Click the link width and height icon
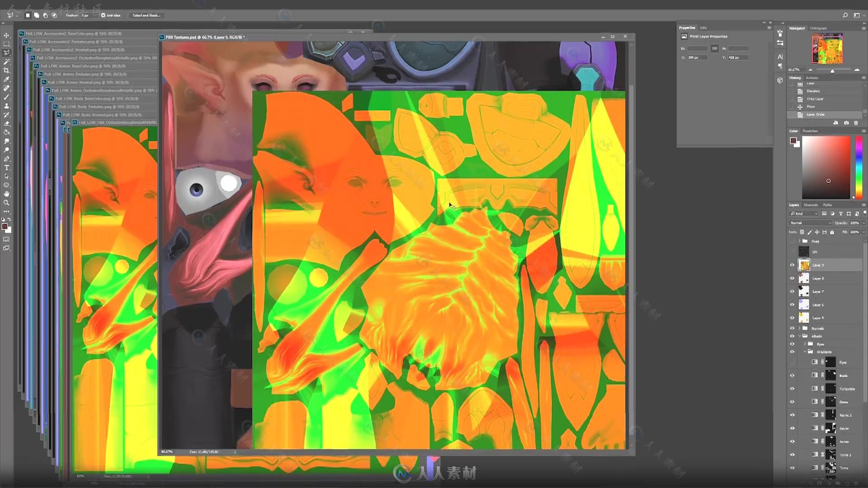Screen dimensions: 868x488 coord(715,48)
